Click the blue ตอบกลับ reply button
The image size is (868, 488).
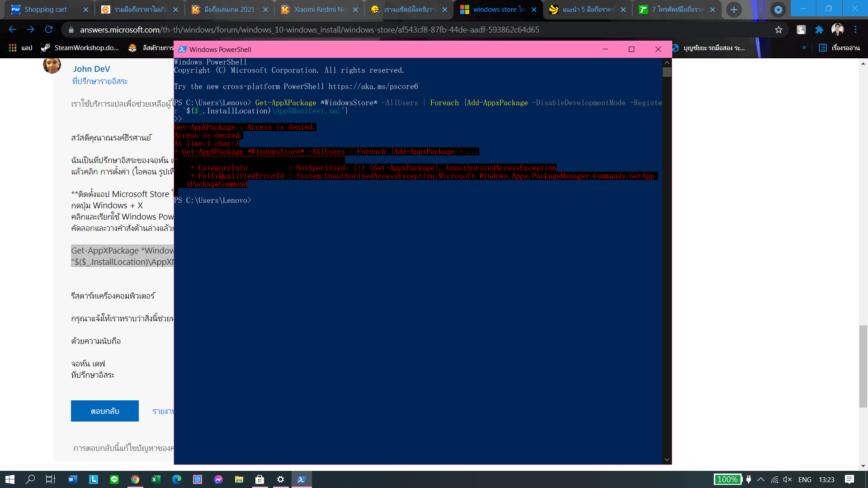click(105, 411)
